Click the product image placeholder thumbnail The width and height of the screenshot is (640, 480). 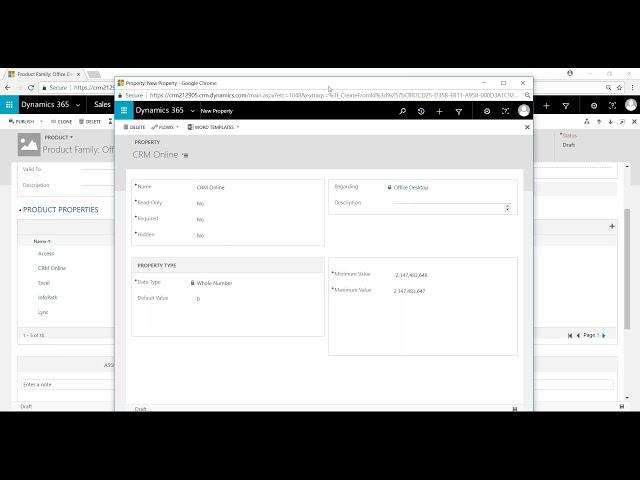(29, 144)
